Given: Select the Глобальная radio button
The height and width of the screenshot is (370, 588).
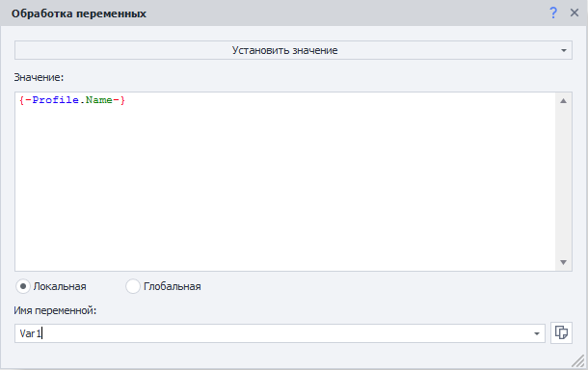Looking at the screenshot, I should (133, 286).
